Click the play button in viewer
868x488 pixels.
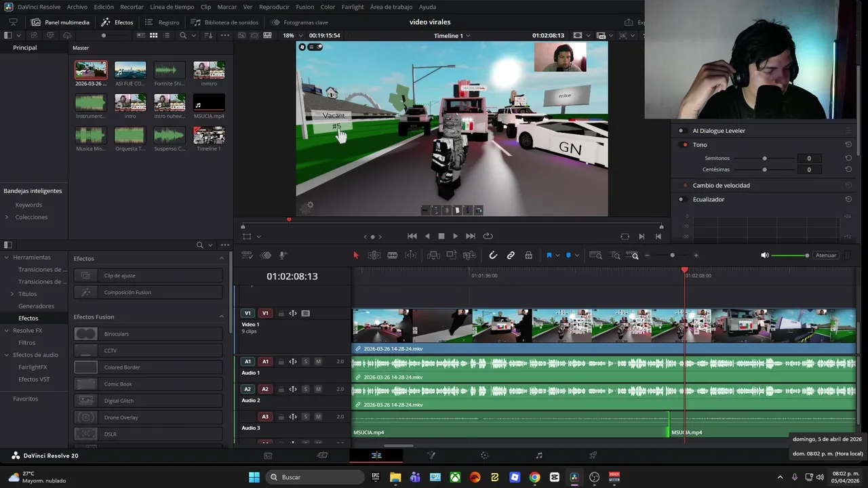[455, 236]
